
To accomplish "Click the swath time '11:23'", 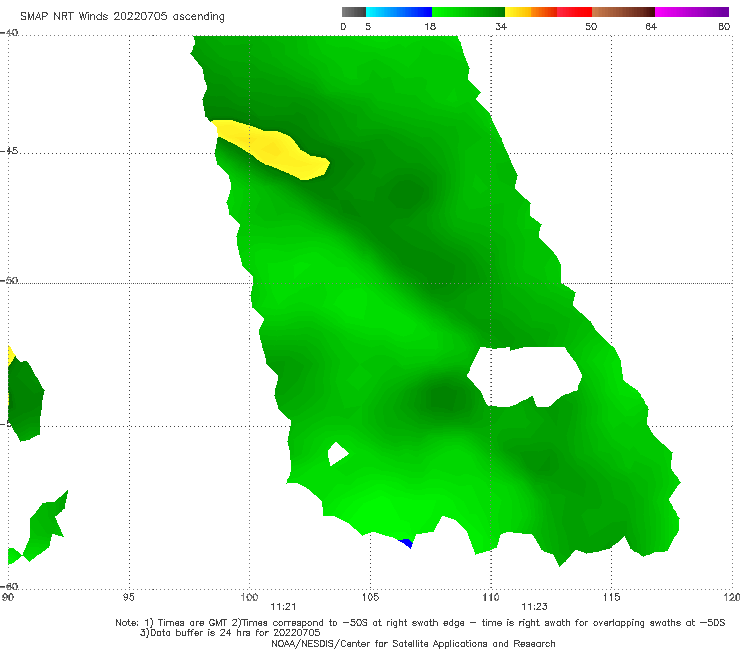I will coord(534,607).
